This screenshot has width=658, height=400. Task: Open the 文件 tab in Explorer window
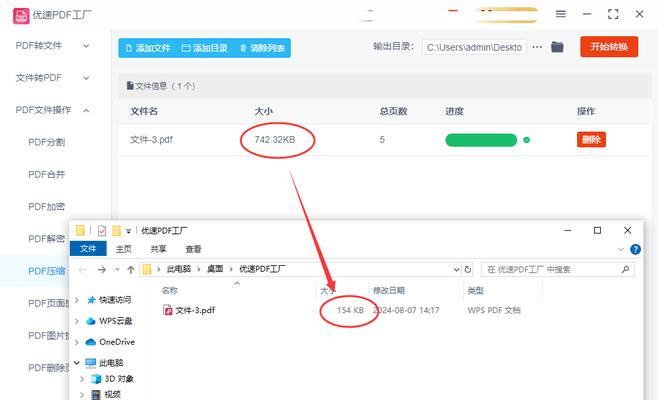[x=88, y=249]
